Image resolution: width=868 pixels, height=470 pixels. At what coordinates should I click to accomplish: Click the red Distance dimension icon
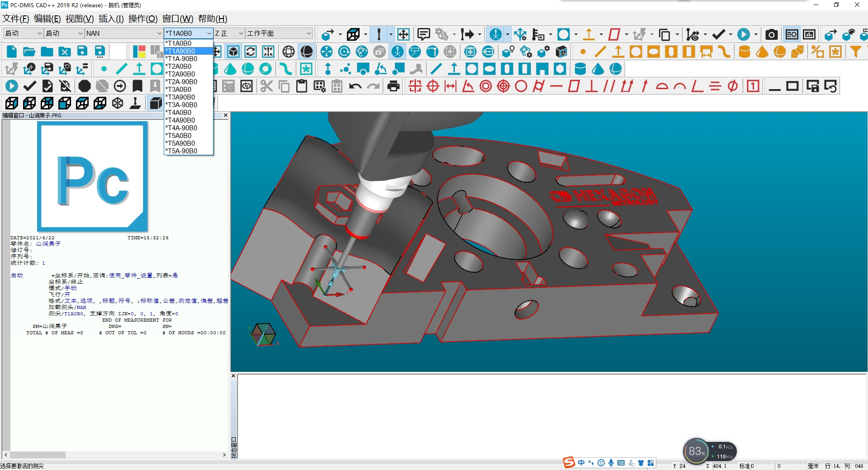point(451,86)
